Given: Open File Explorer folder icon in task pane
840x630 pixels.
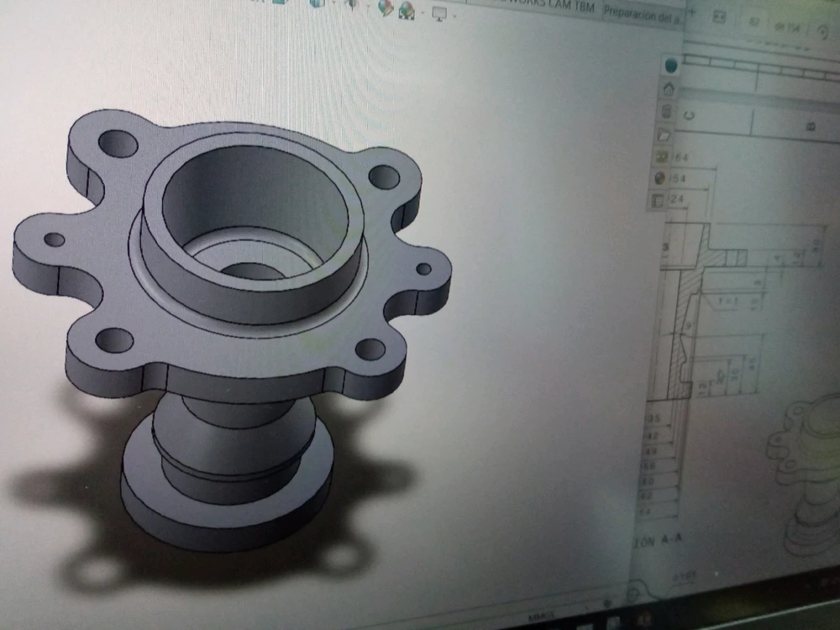Looking at the screenshot, I should pyautogui.click(x=664, y=134).
